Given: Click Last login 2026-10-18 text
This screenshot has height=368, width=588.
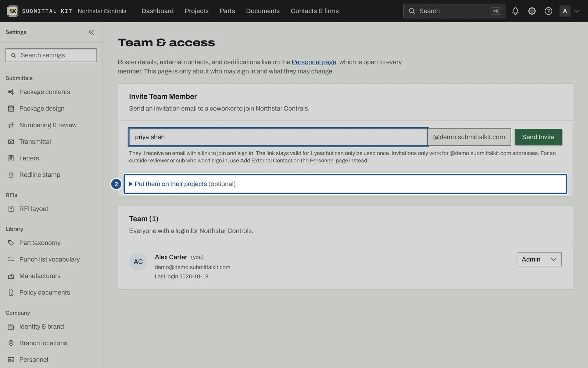Looking at the screenshot, I should click(x=182, y=277).
